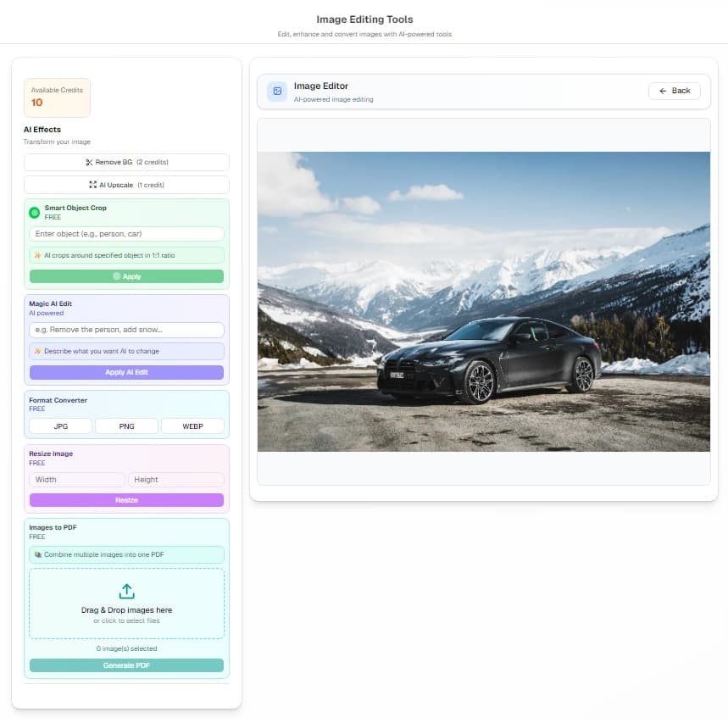Click the '0 image(s) selected' text
Viewport: 728px width, 723px height.
coord(127,648)
